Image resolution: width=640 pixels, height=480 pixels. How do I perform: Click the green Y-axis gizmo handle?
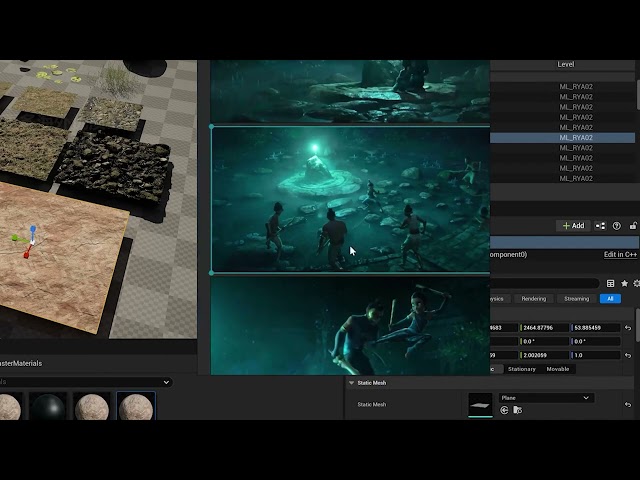[x=15, y=238]
